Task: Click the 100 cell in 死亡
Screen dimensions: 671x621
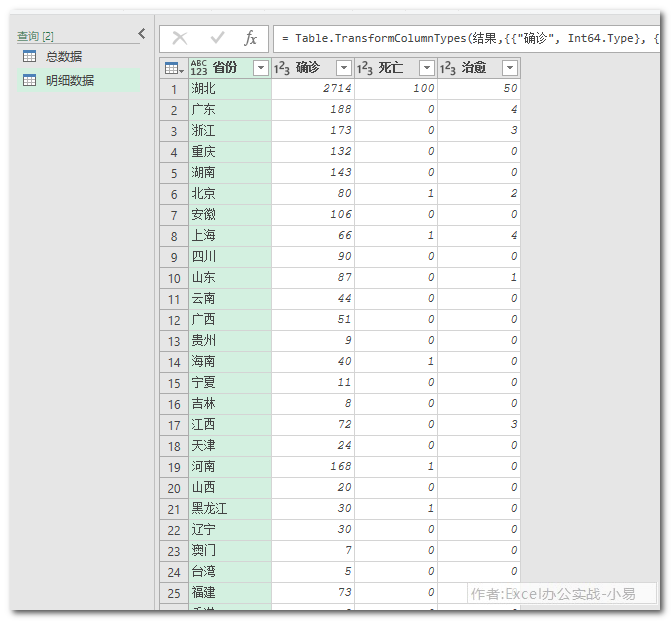Action: [x=396, y=89]
